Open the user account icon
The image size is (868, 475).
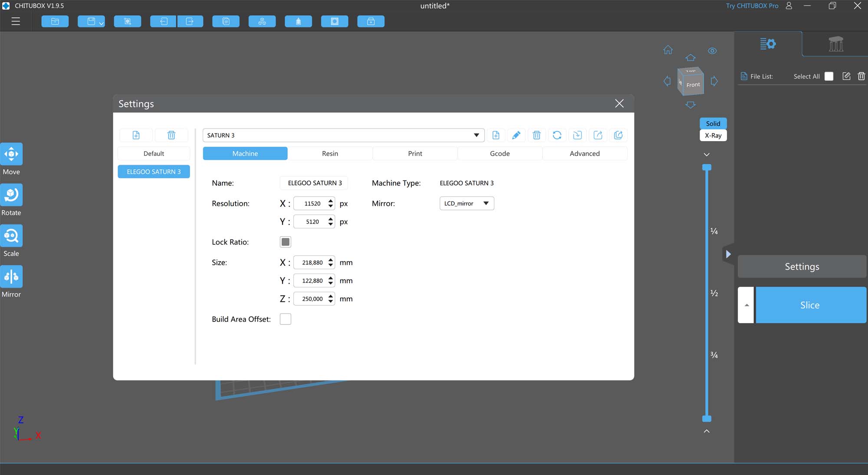pyautogui.click(x=789, y=6)
